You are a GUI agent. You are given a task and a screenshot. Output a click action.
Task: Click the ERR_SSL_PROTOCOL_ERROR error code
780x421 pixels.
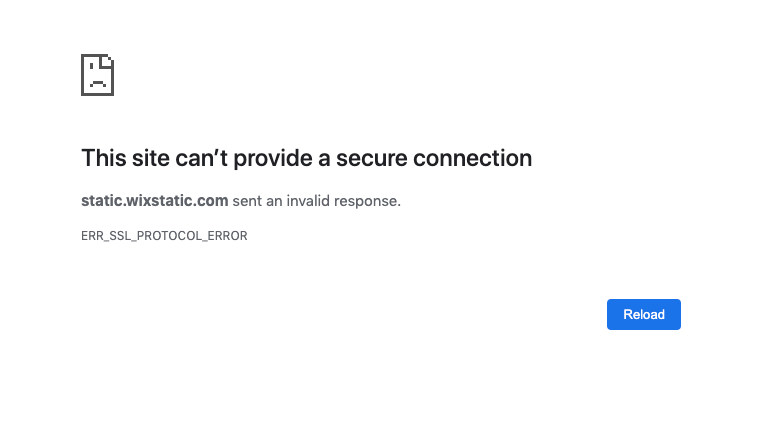coord(164,236)
